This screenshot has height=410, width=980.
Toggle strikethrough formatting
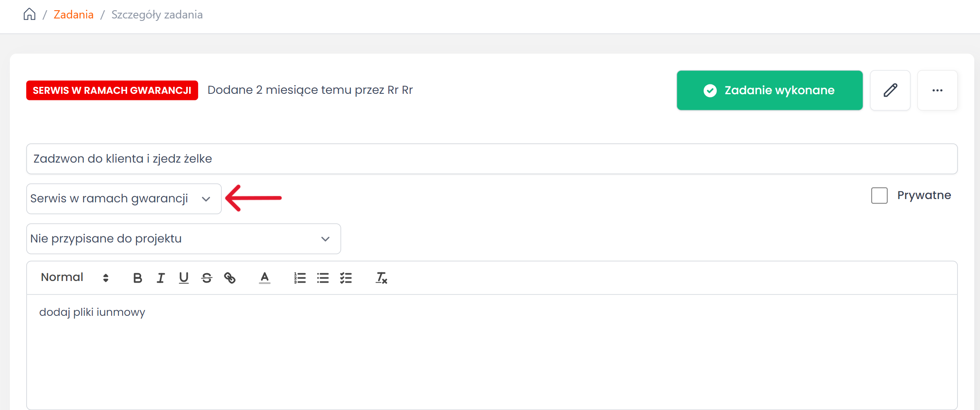click(207, 278)
